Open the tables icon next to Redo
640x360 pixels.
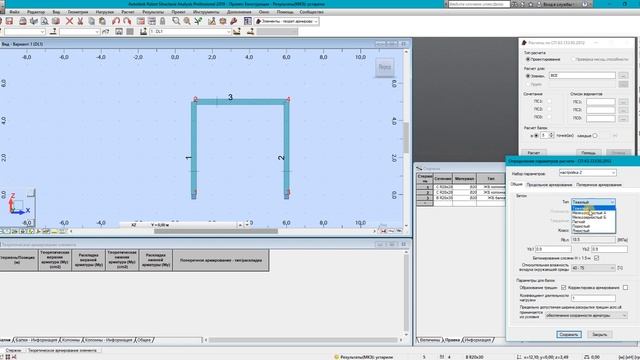[140, 21]
